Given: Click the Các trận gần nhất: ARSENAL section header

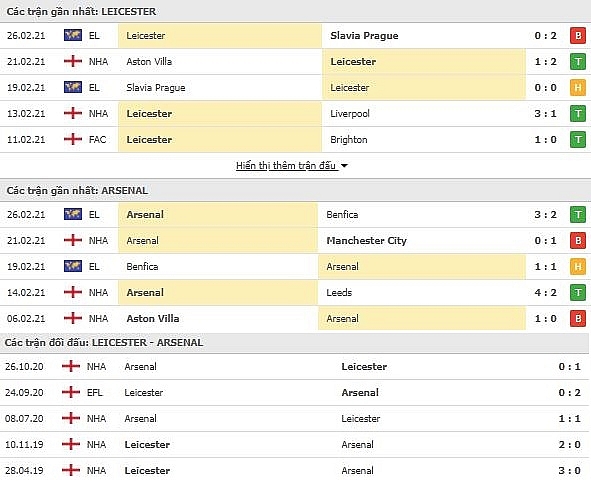Looking at the screenshot, I should (77, 190).
